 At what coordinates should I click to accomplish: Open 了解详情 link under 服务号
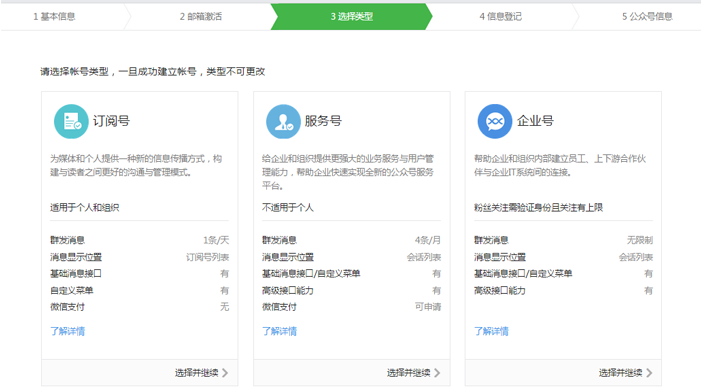click(x=279, y=331)
